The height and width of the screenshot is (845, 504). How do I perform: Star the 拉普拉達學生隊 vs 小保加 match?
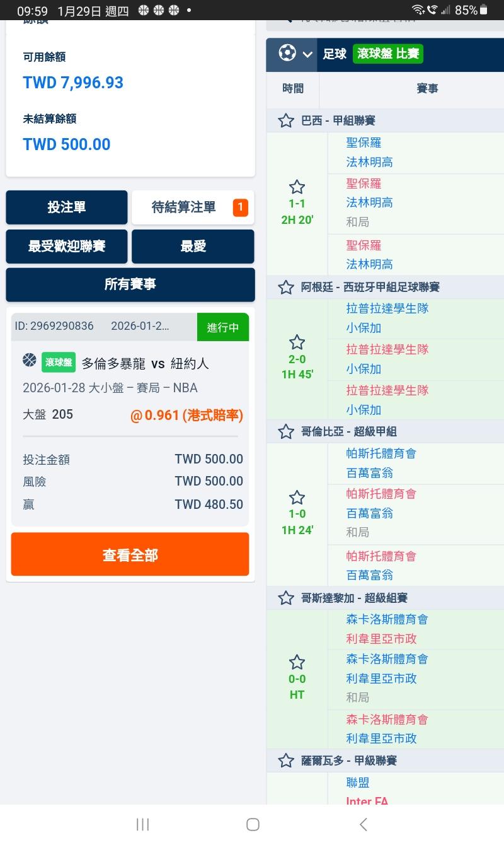point(297,342)
